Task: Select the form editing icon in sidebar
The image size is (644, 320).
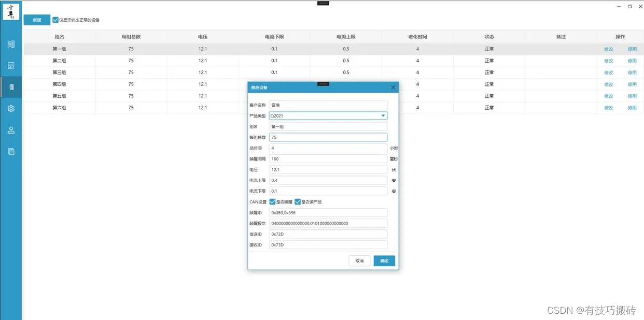Action: coord(11,65)
